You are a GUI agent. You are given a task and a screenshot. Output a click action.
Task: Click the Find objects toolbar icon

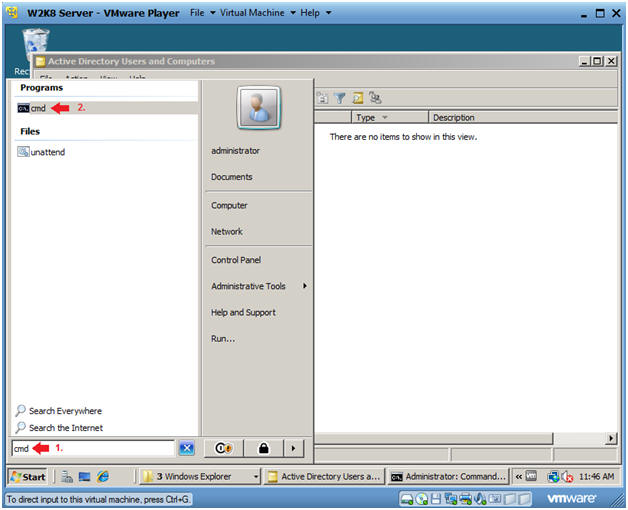(357, 98)
